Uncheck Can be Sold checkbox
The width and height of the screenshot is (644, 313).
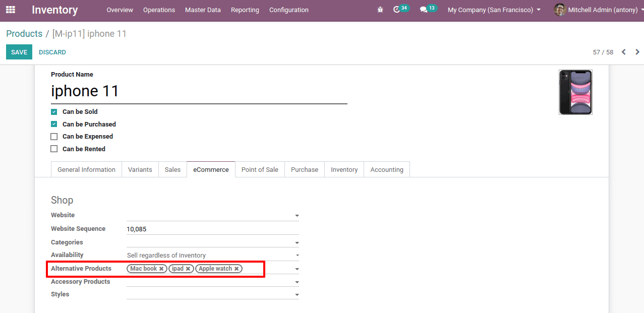[x=54, y=112]
